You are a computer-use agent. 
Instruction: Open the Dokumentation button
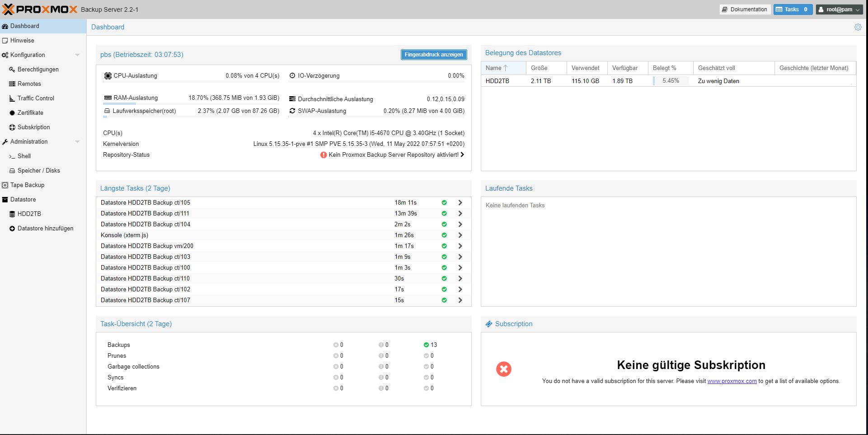point(745,9)
